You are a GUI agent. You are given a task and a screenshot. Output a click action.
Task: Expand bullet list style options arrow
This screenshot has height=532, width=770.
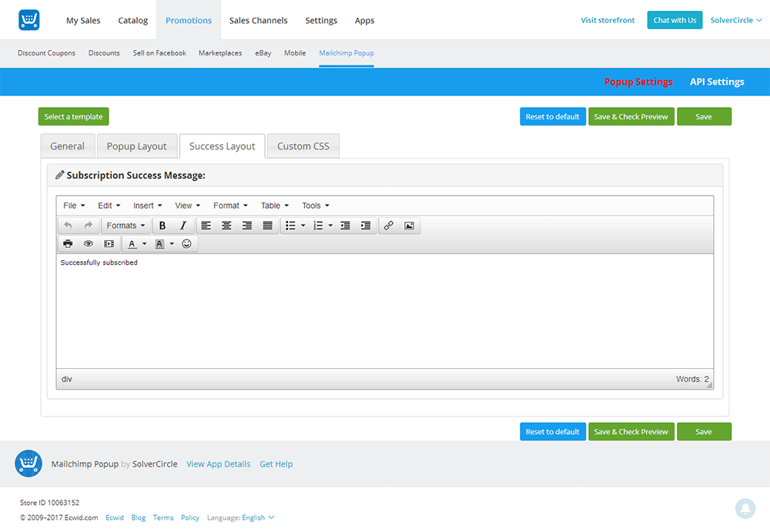click(x=303, y=226)
